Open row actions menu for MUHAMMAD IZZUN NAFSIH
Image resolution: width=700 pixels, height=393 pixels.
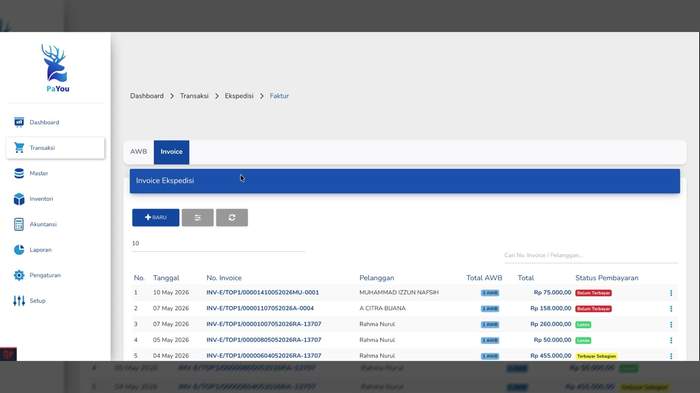pyautogui.click(x=671, y=293)
